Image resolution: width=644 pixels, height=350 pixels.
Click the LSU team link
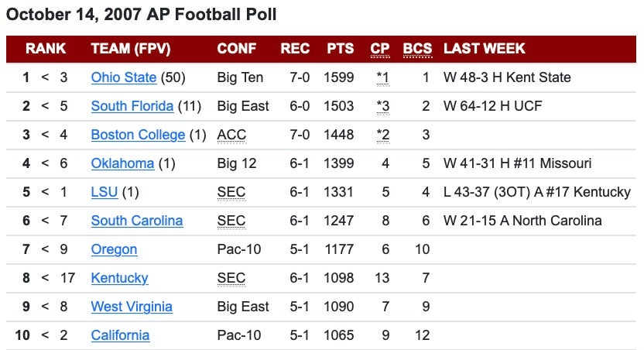click(103, 192)
